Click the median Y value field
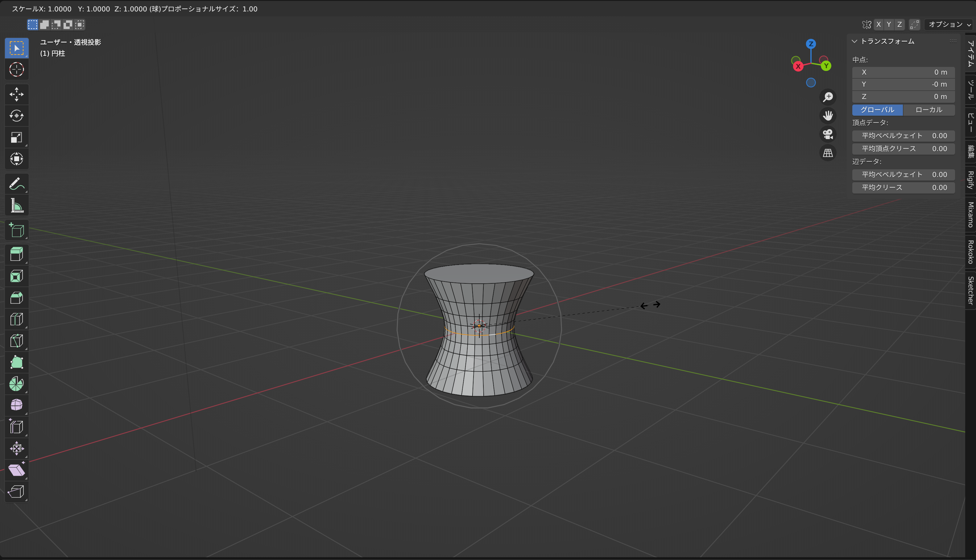This screenshot has height=560, width=976. (903, 84)
